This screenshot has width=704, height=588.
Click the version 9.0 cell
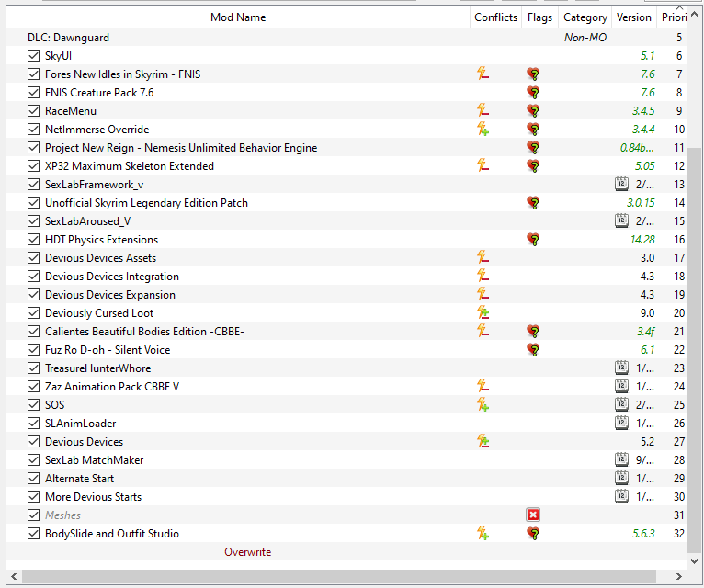[647, 313]
